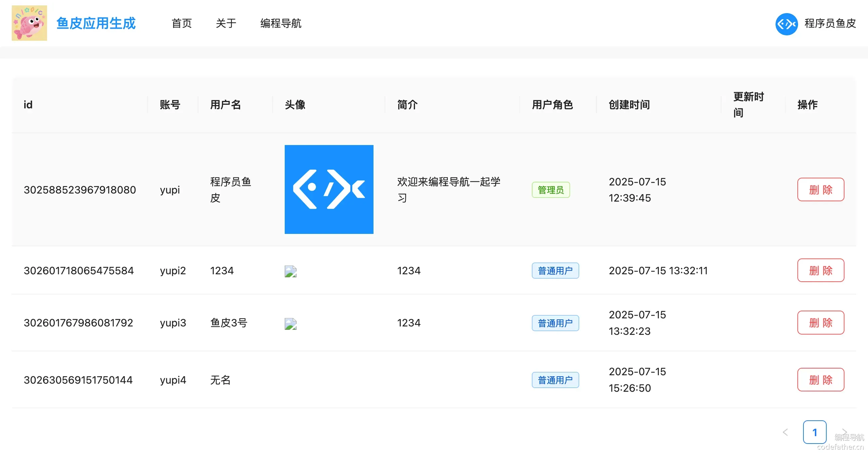Click the 鱼皮应用生成 site title
Viewport: 868px width, 455px height.
[x=96, y=23]
